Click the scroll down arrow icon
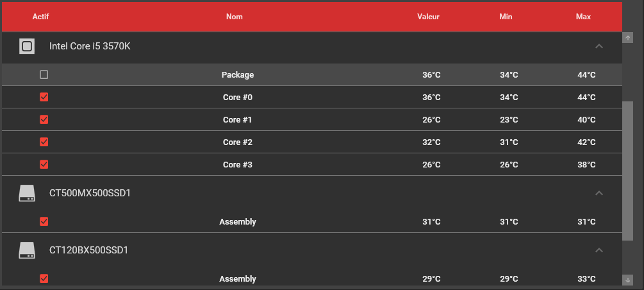The height and width of the screenshot is (290, 644). pyautogui.click(x=628, y=280)
